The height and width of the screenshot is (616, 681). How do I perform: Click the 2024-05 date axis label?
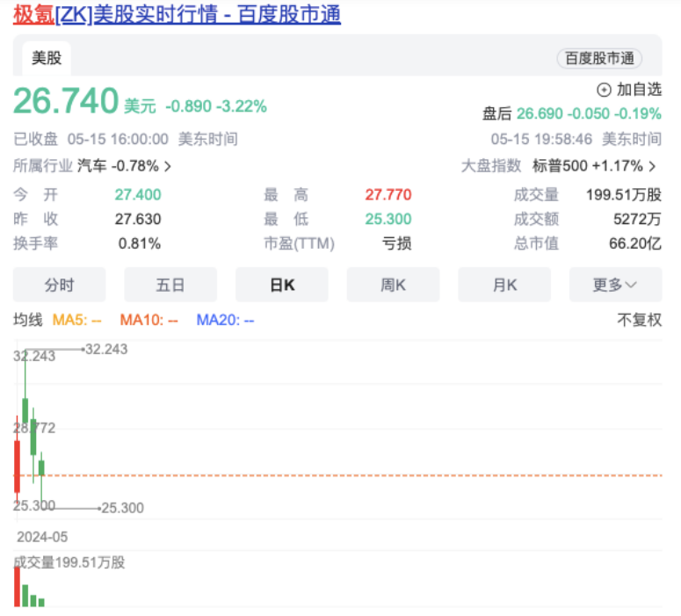[x=42, y=537]
